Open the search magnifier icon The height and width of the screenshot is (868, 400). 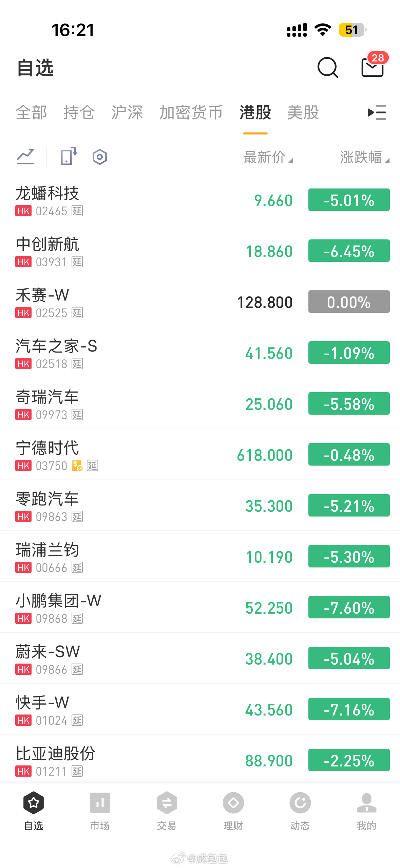click(327, 68)
